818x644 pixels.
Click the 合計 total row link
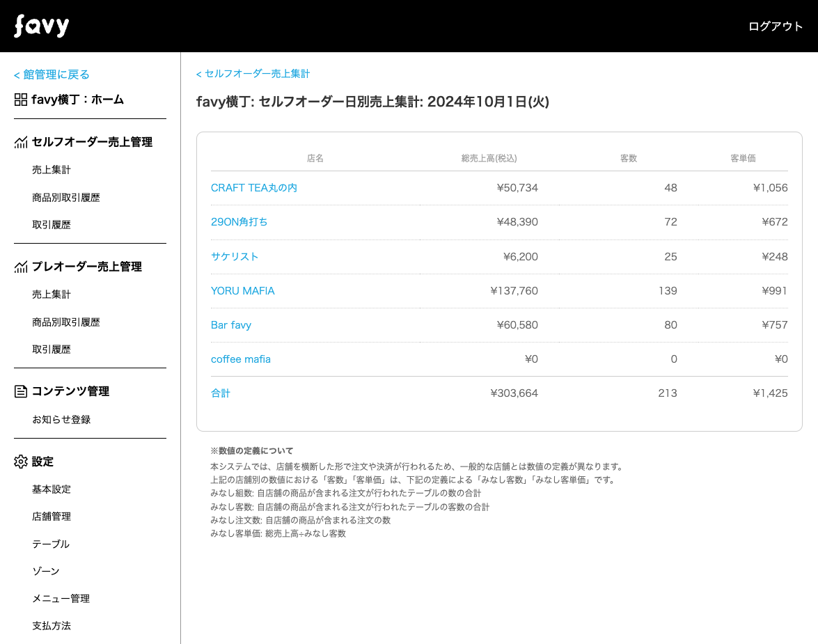(220, 393)
